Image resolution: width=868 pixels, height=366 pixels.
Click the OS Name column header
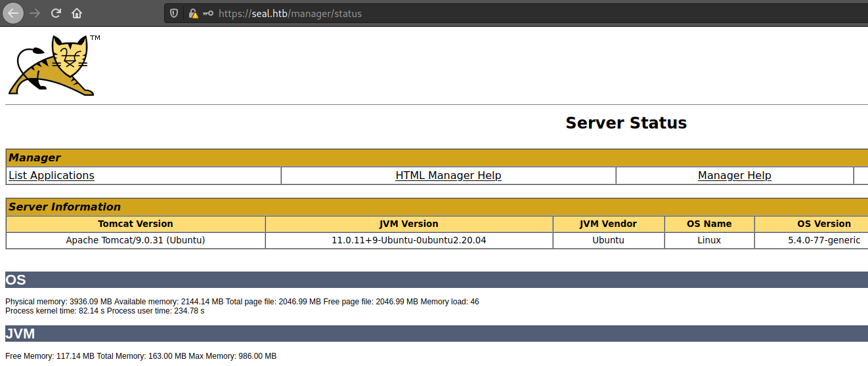click(709, 224)
